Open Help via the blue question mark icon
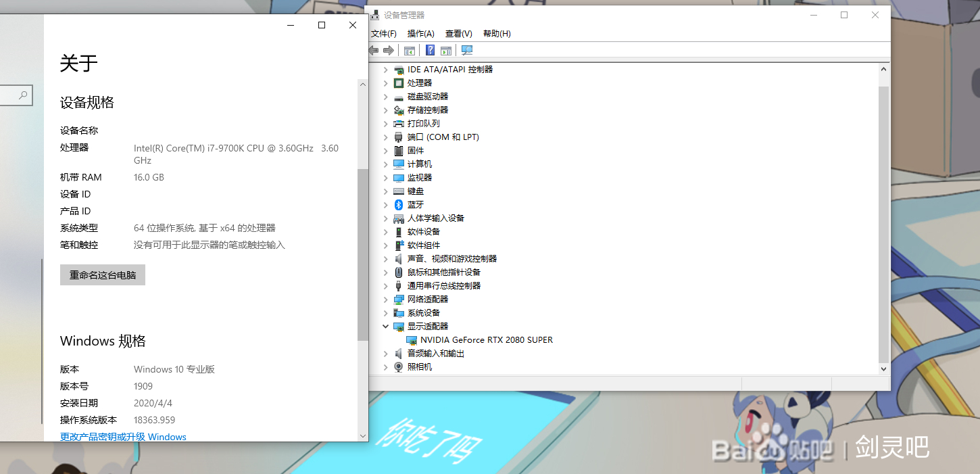Screen dimensions: 980x474 (431, 51)
